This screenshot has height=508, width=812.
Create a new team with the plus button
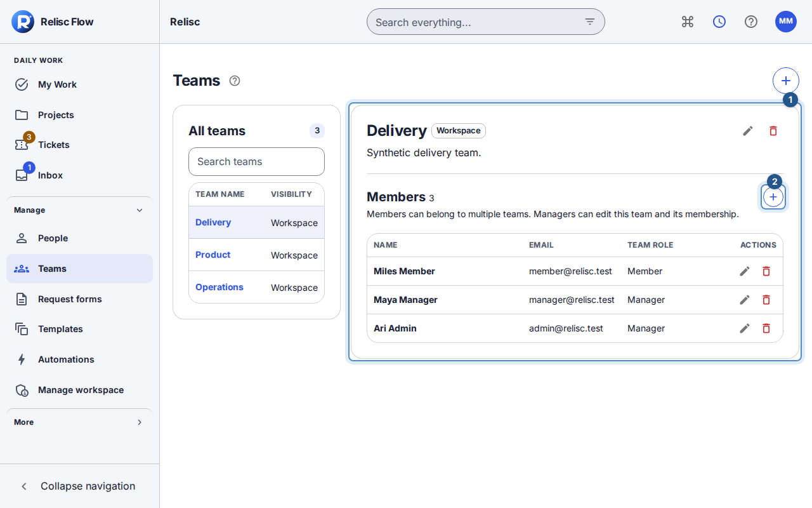click(786, 81)
